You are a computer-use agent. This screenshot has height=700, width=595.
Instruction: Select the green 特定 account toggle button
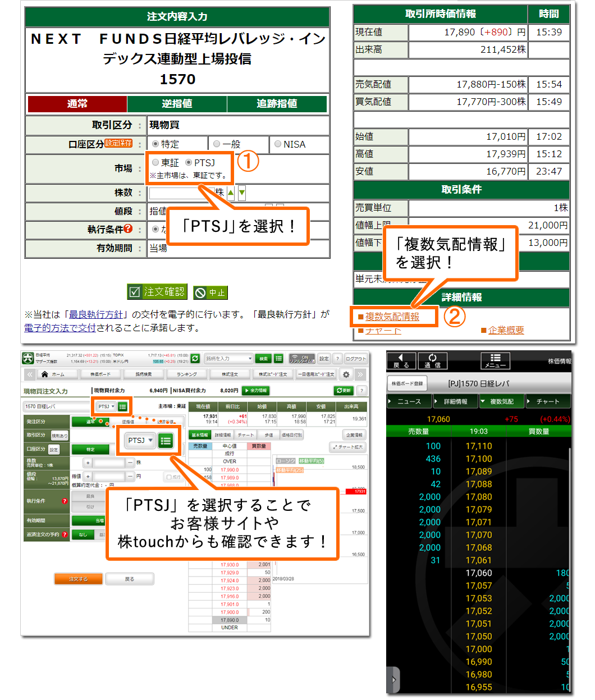click(90, 449)
